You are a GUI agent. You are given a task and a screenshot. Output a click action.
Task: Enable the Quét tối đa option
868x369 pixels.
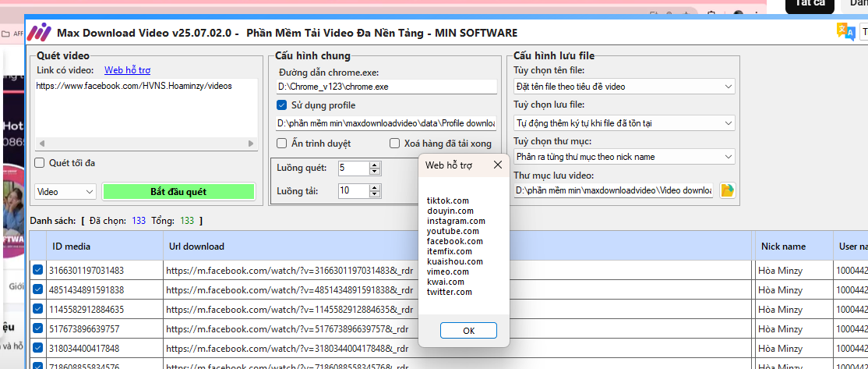(40, 163)
